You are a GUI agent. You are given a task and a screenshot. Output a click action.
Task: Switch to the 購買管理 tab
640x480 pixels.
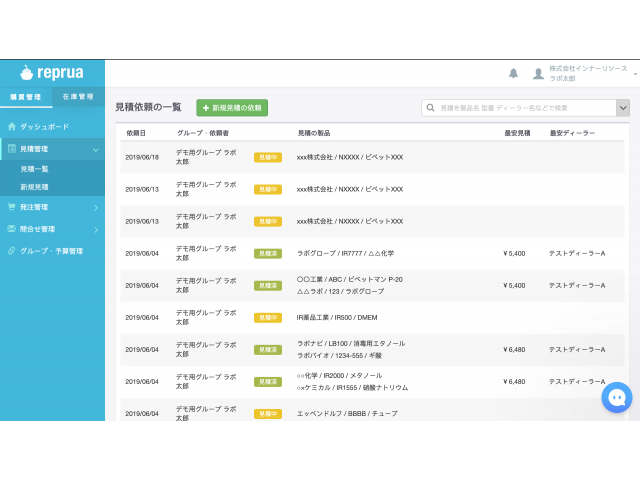coord(26,97)
